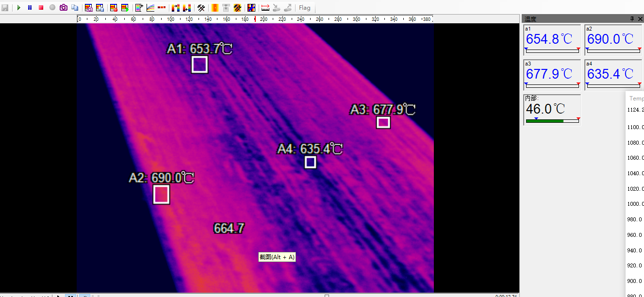Click the 200 mark on top ruler
644x297 pixels.
pyautogui.click(x=264, y=19)
